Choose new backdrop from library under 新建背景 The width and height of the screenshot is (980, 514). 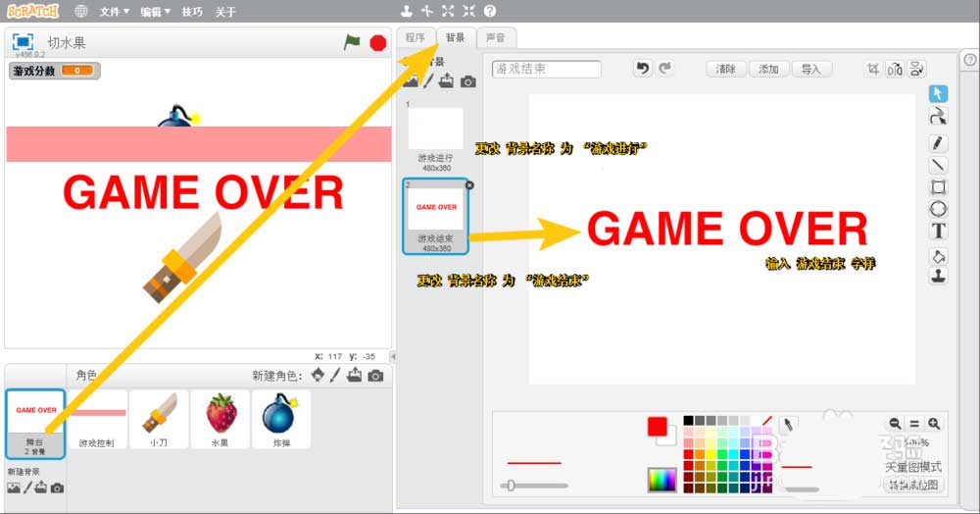click(13, 488)
